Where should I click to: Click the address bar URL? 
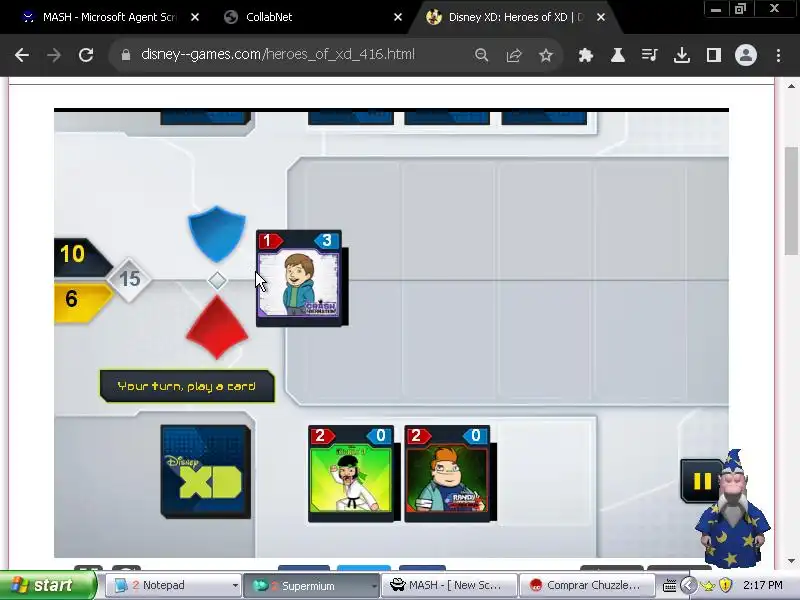278,54
